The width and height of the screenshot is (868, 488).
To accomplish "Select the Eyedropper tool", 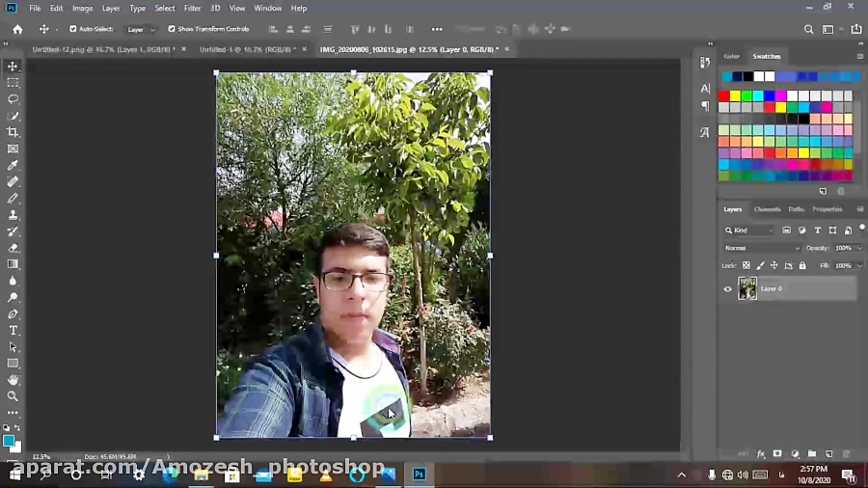I will tap(13, 165).
